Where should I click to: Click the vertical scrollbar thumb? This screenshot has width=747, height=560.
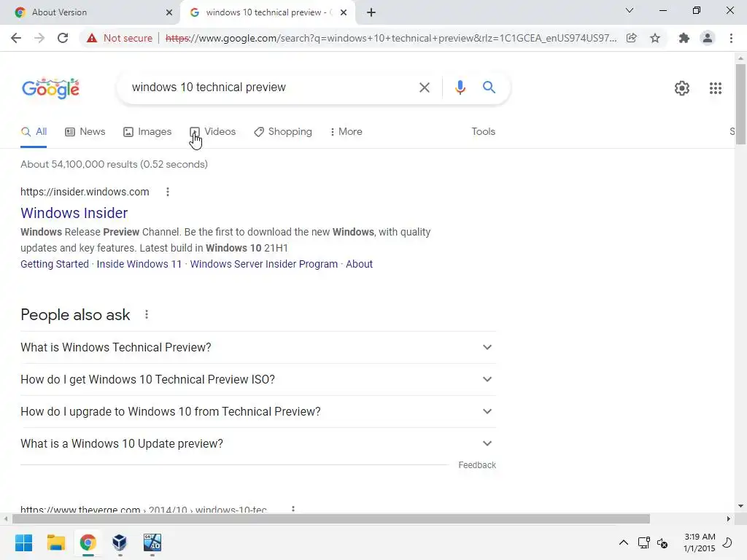[x=740, y=104]
